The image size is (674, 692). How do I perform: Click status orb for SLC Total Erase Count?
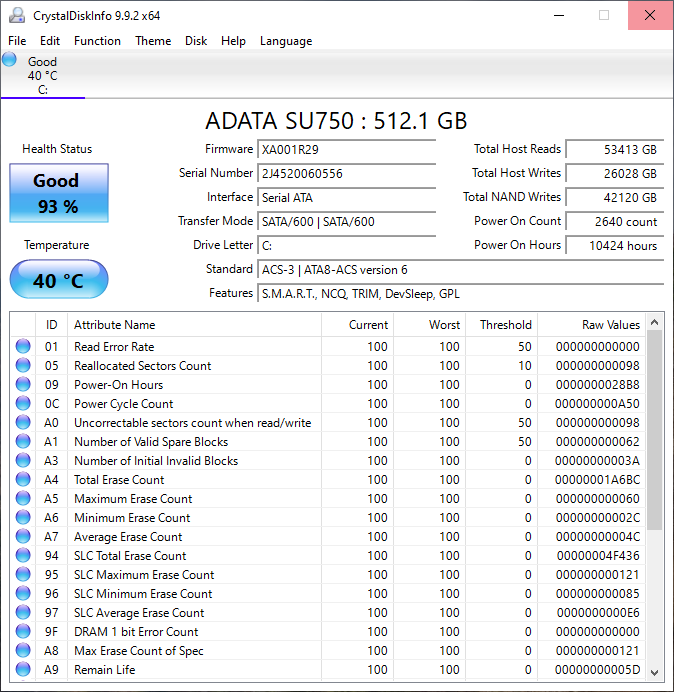[23, 555]
